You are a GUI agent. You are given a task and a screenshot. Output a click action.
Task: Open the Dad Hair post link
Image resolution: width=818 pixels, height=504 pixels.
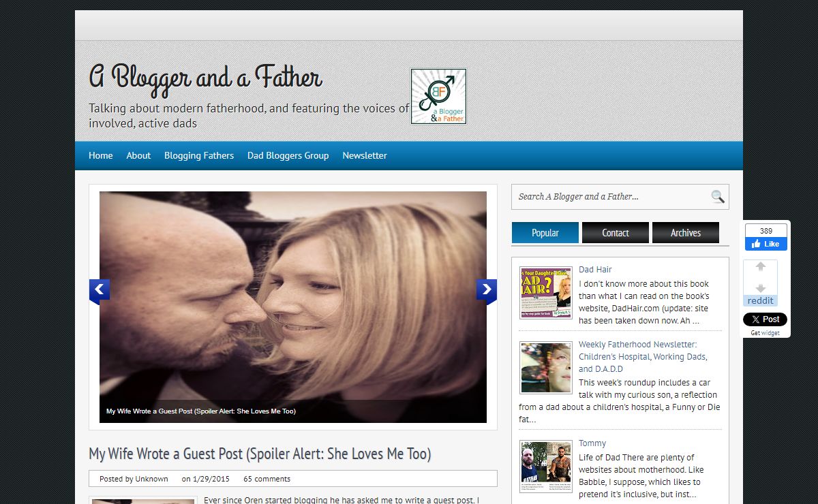click(x=595, y=270)
